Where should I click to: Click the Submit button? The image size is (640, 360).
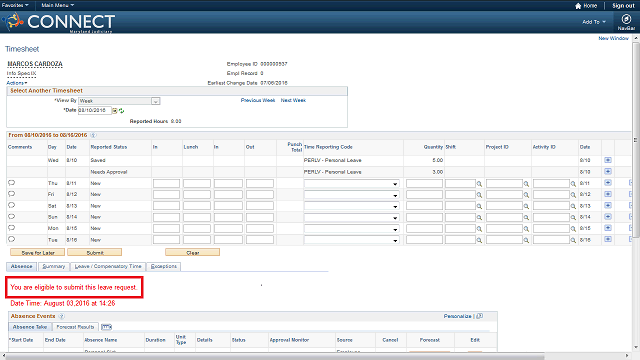(95, 253)
